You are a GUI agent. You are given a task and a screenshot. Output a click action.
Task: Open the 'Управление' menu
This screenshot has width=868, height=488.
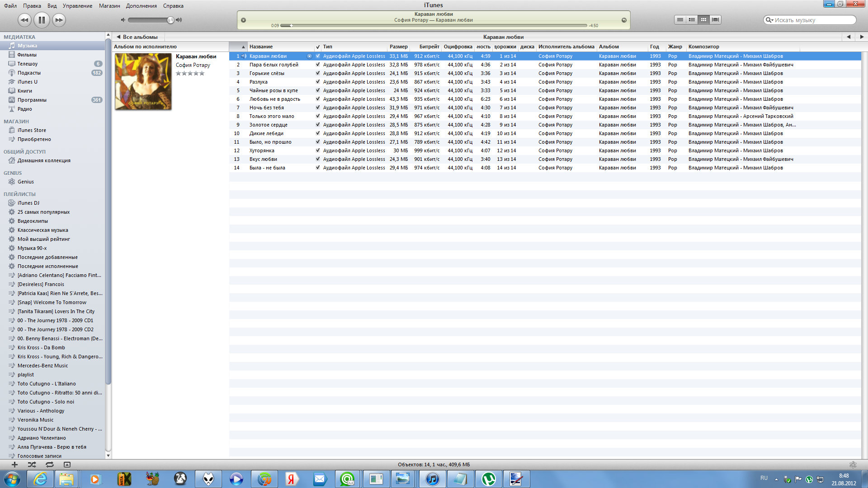point(77,6)
